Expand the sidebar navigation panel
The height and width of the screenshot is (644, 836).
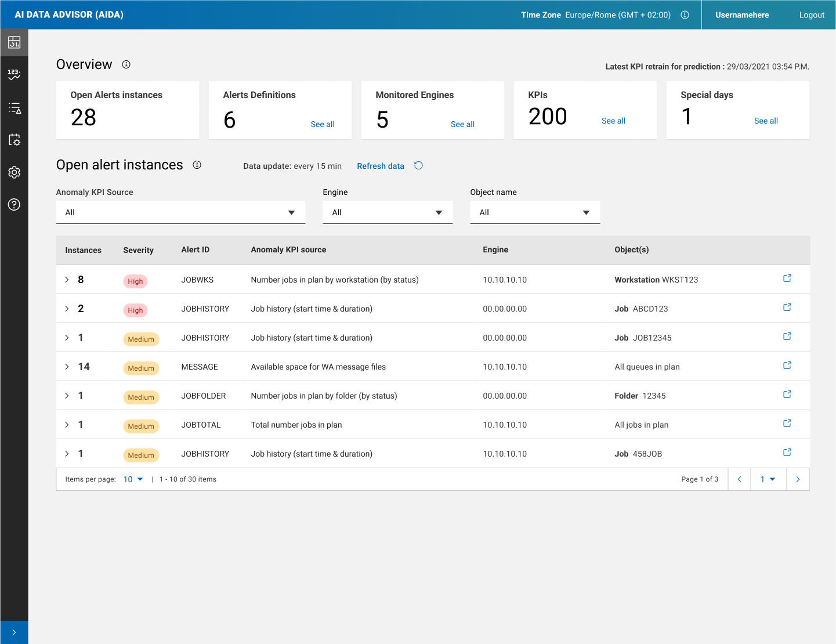point(14,632)
